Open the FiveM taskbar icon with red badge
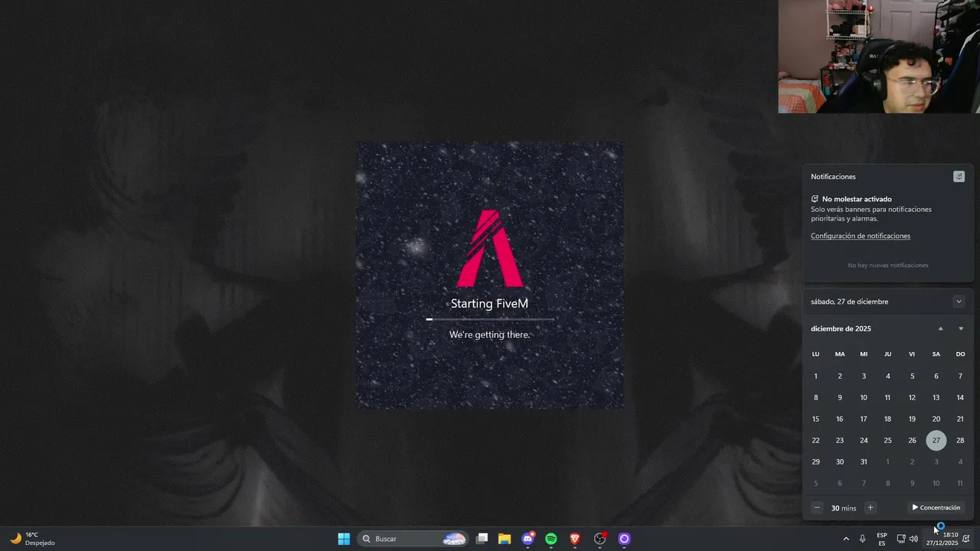Image resolution: width=980 pixels, height=551 pixels. 600,539
